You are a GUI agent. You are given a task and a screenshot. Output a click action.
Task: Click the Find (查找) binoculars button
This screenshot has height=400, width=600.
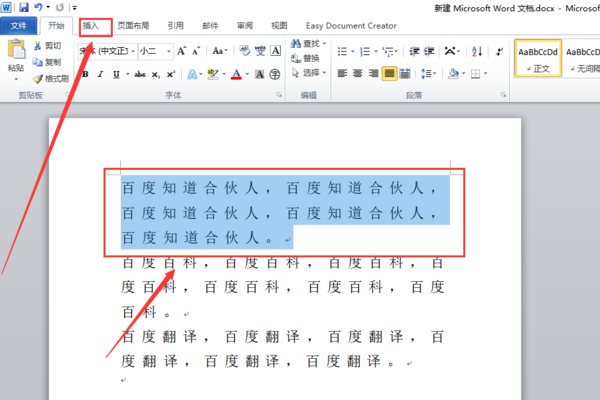[305, 44]
